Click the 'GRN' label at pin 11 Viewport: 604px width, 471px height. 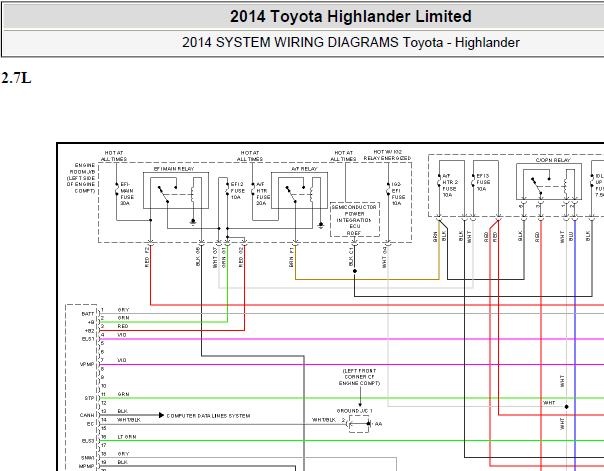(x=123, y=394)
